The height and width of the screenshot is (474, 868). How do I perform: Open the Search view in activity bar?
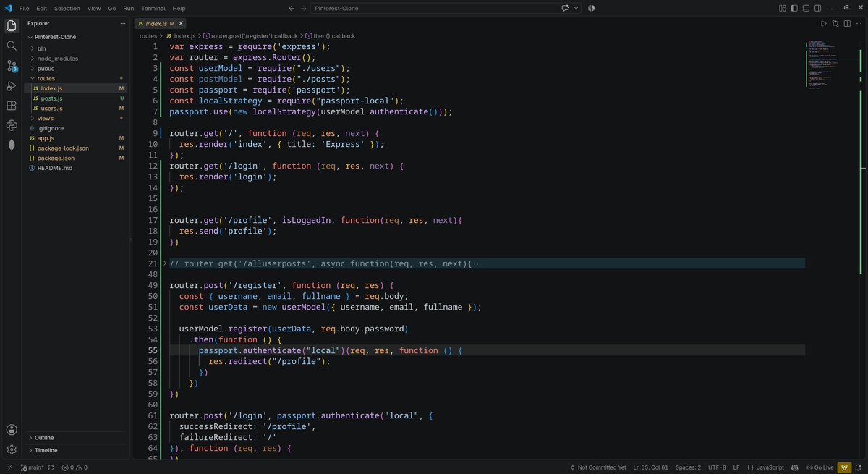(x=12, y=46)
